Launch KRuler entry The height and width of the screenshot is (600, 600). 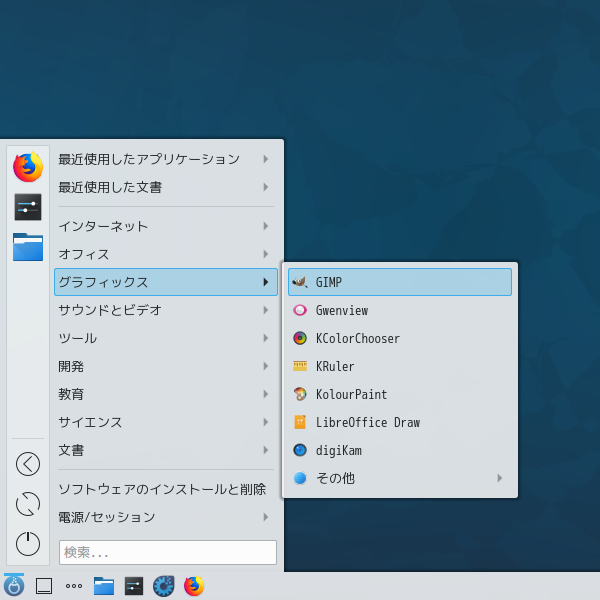(399, 366)
